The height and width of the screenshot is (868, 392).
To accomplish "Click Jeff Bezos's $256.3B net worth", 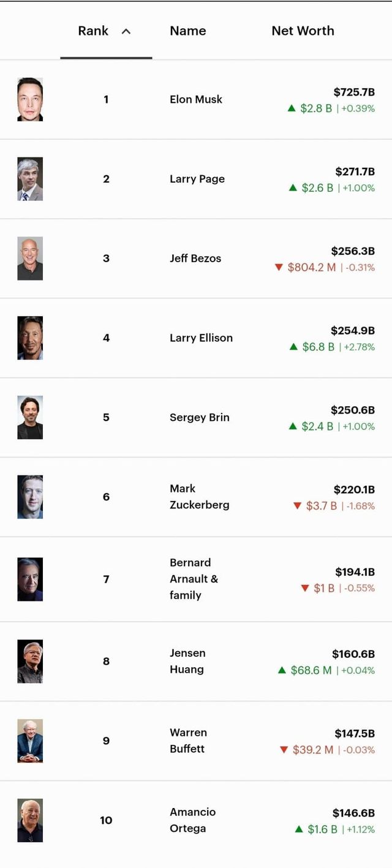I will coord(353,251).
